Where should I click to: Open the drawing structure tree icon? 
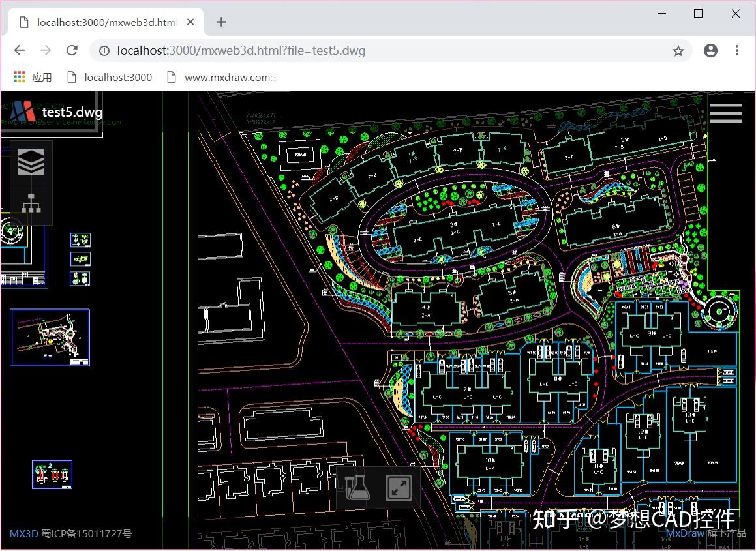[30, 204]
